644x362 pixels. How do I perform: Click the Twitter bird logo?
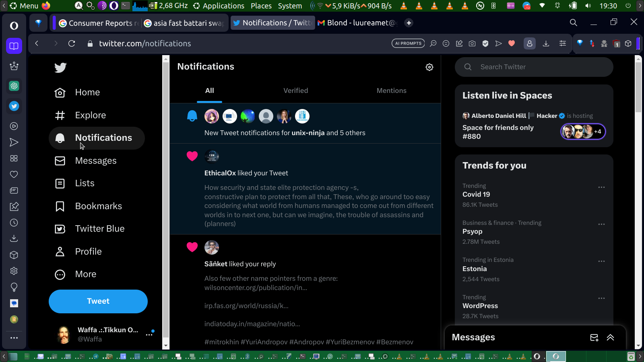(60, 68)
